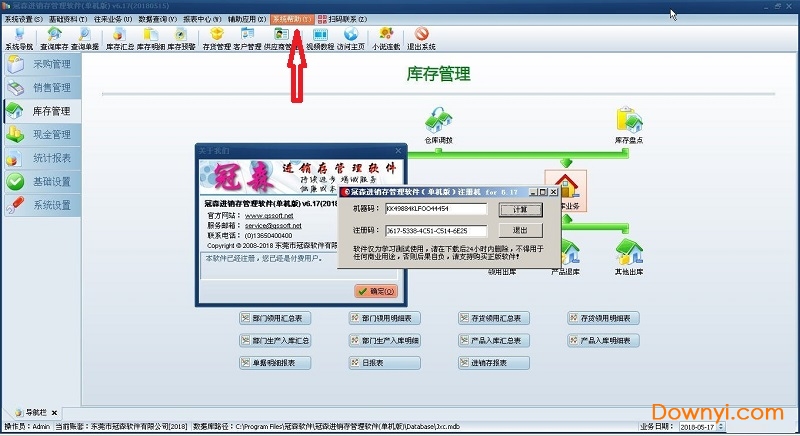Open the 辅助应用(X) menu

click(247, 19)
